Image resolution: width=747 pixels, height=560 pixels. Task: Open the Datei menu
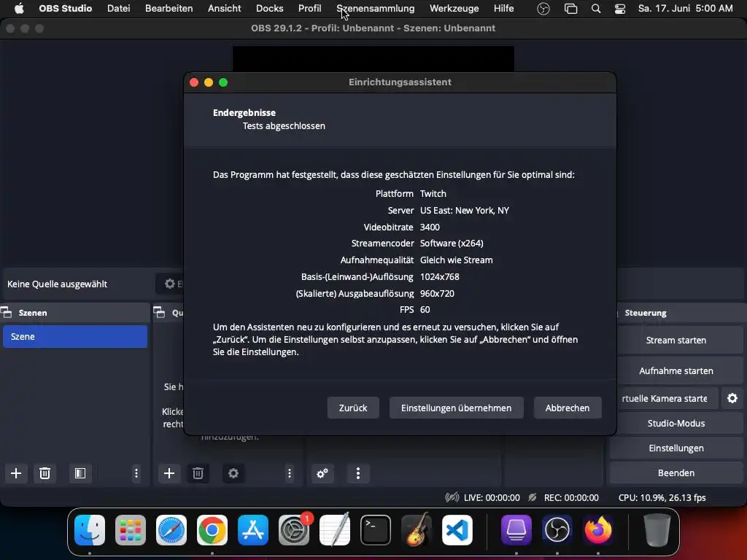119,9
